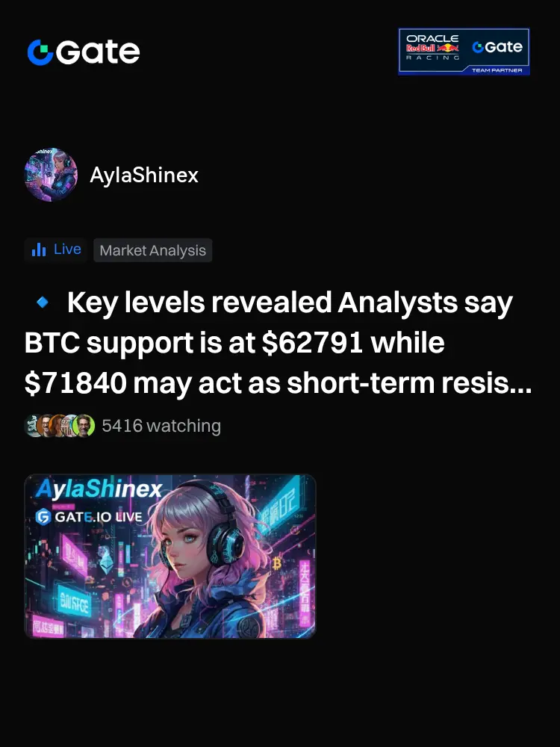Viewport: 560px width, 747px height.
Task: Select the Market Analysis category tag
Action: [x=153, y=250]
